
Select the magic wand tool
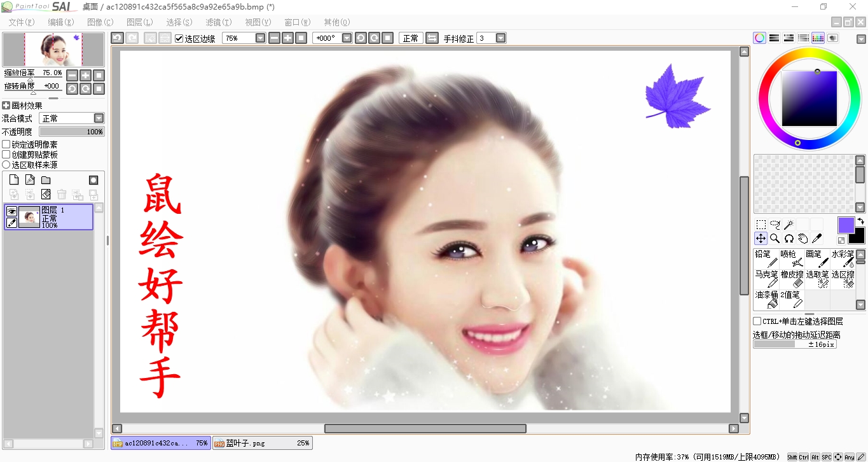(789, 224)
